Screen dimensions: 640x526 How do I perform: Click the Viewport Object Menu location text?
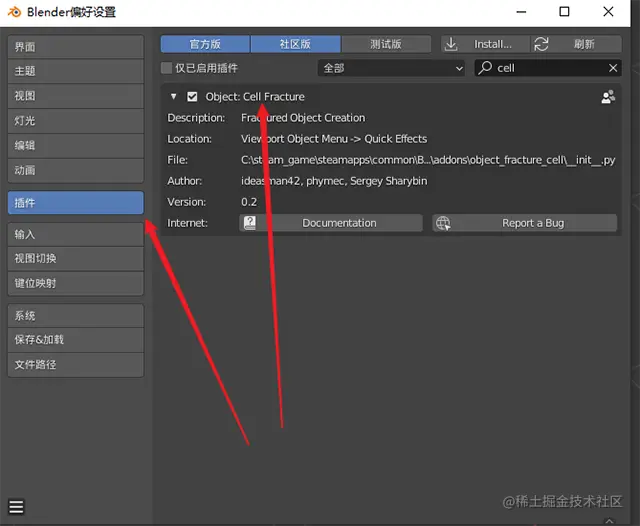334,139
